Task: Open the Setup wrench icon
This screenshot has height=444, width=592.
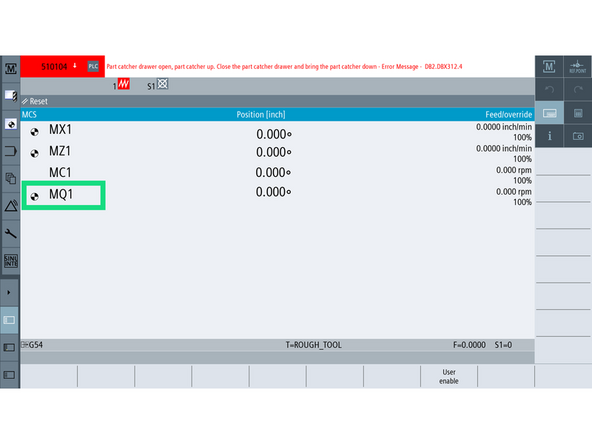Action: 11,233
